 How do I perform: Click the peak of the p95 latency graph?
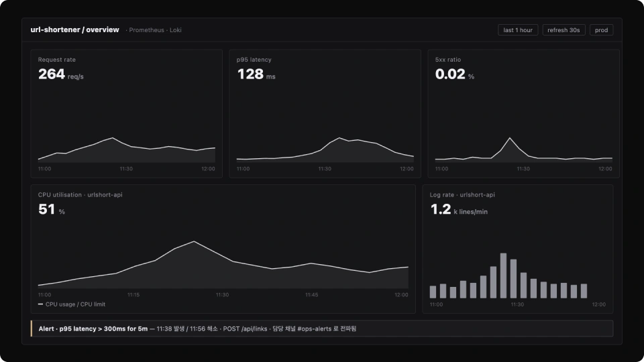tap(339, 138)
